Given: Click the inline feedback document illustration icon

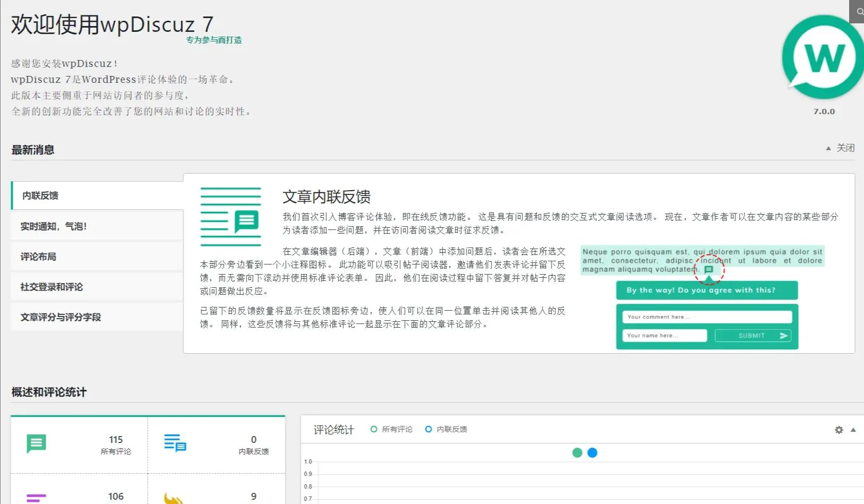Looking at the screenshot, I should click(x=231, y=217).
